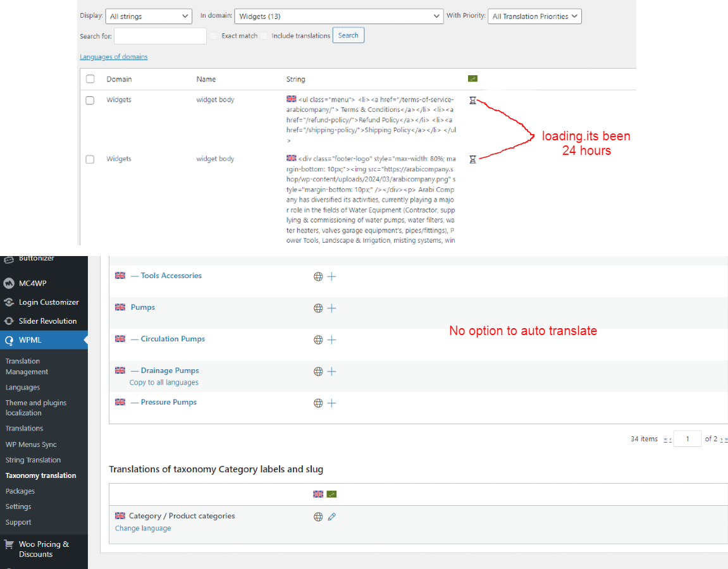
Task: Toggle the select-all checkbox in strings table header
Action: [x=90, y=79]
